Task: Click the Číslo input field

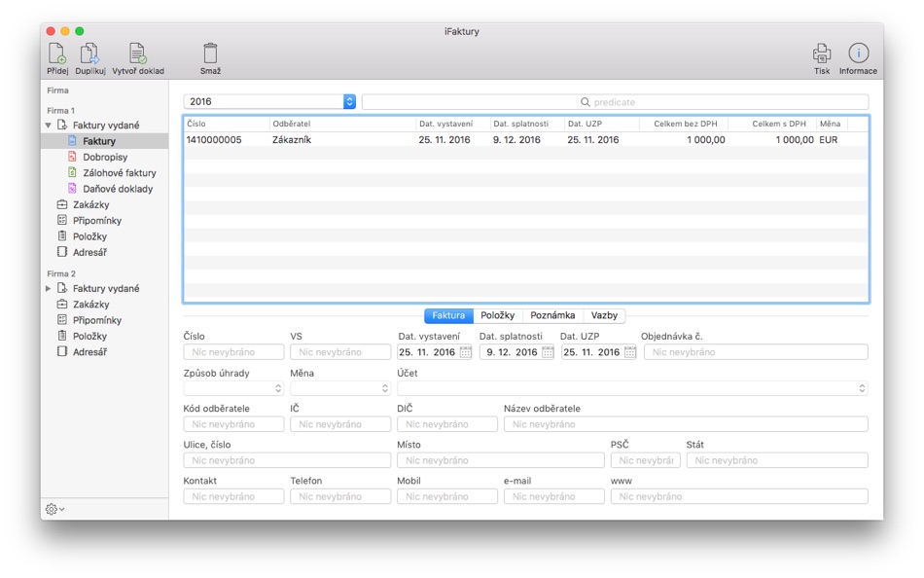Action: point(233,352)
